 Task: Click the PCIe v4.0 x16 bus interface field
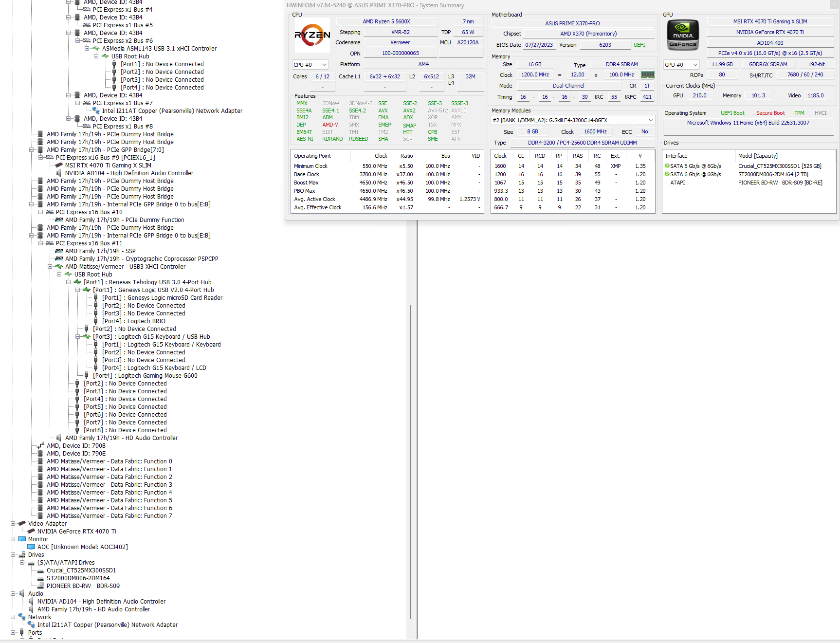coord(770,53)
